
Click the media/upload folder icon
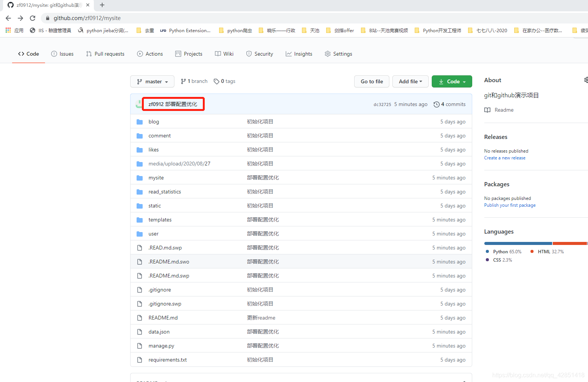pyautogui.click(x=140, y=164)
